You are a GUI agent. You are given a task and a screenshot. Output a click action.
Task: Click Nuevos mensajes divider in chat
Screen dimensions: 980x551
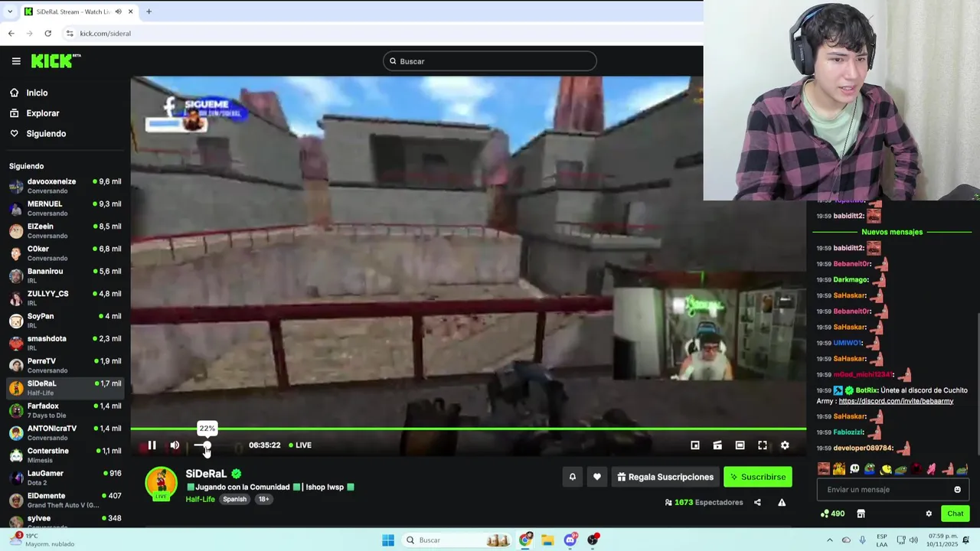click(x=892, y=232)
